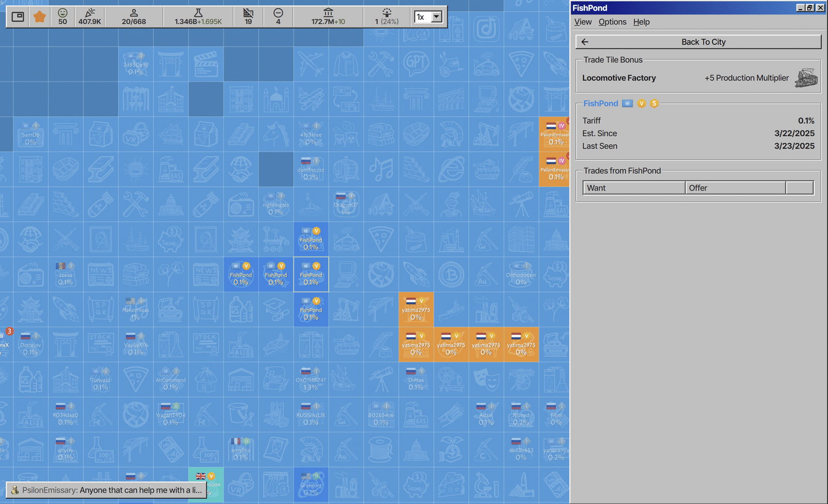The height and width of the screenshot is (504, 828).
Task: Click the Locomotive Factory train icon
Action: click(x=806, y=78)
